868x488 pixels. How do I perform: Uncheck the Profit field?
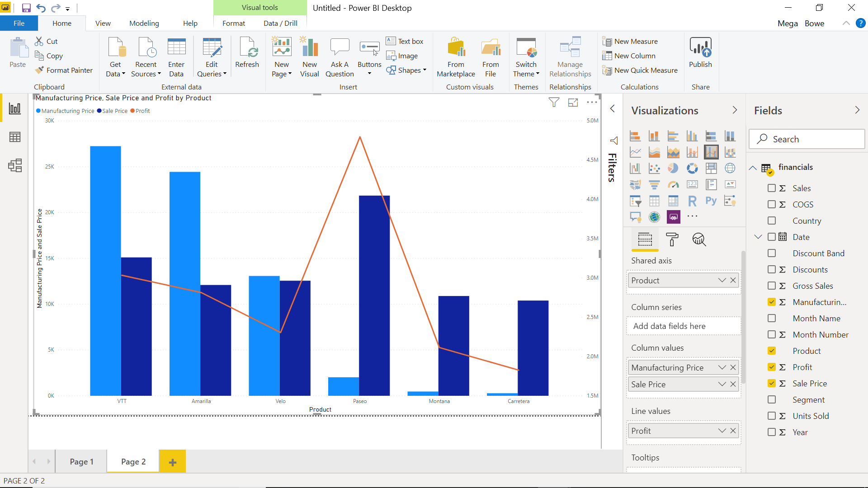coord(772,367)
